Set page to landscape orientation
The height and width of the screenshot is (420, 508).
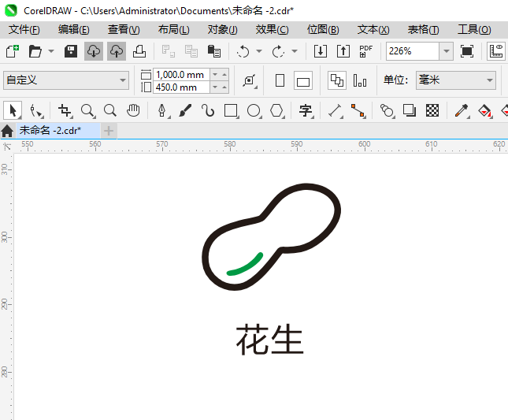(303, 80)
